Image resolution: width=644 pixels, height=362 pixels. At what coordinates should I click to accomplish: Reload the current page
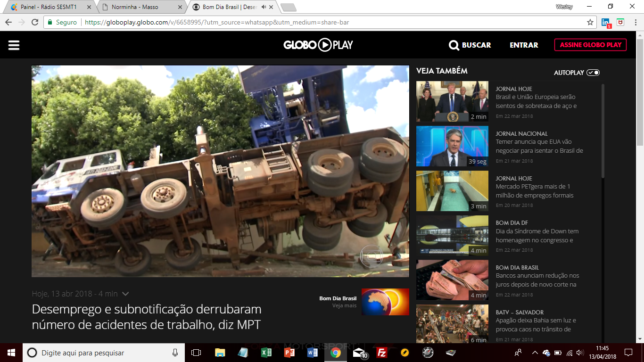(x=35, y=22)
